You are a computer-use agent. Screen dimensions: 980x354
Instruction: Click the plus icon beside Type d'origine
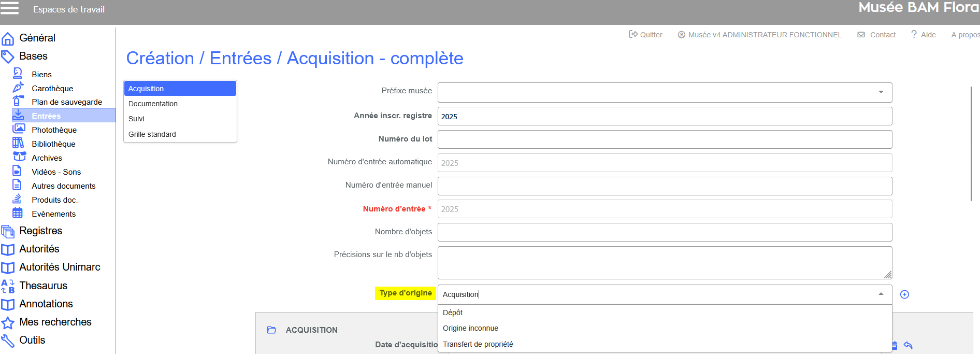pos(904,294)
